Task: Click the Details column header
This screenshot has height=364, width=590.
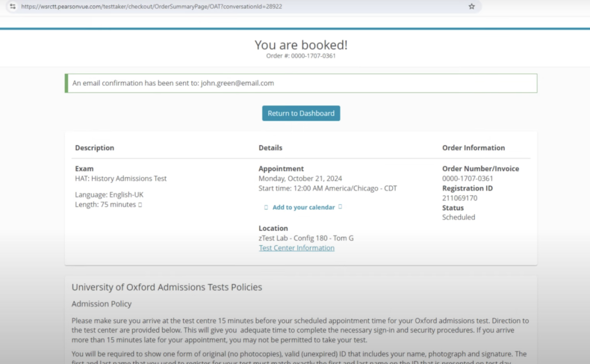Action: click(270, 148)
